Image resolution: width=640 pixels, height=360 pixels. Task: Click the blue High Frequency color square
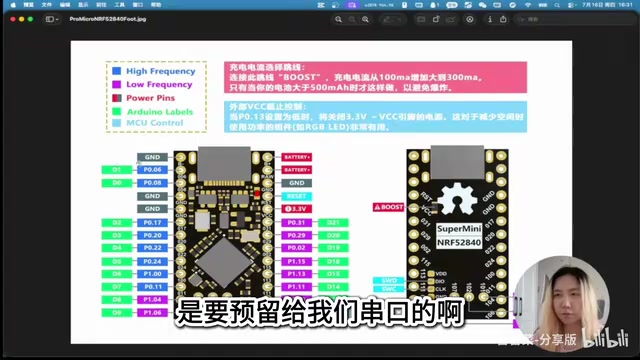[117, 71]
